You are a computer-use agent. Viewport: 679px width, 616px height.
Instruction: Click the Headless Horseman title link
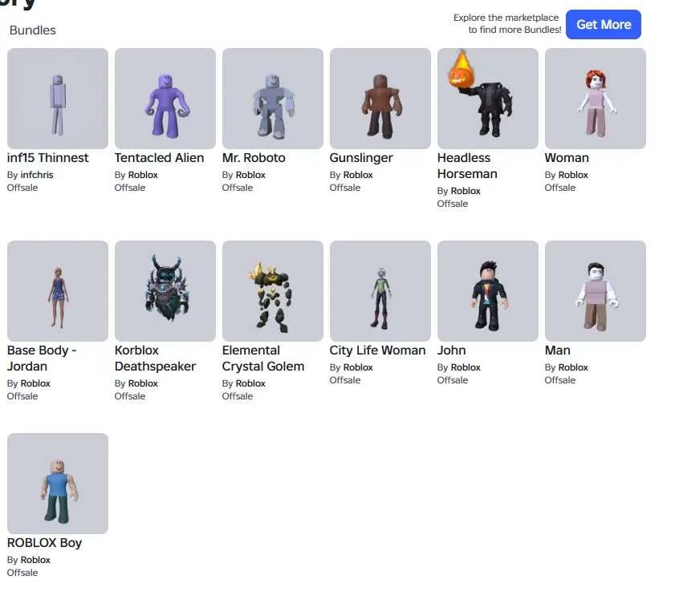pos(467,166)
